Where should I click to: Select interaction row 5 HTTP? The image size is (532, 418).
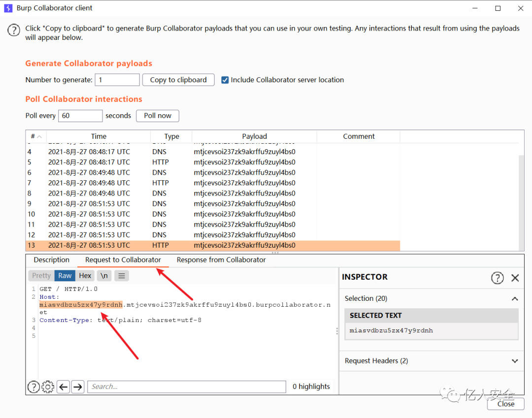click(213, 162)
